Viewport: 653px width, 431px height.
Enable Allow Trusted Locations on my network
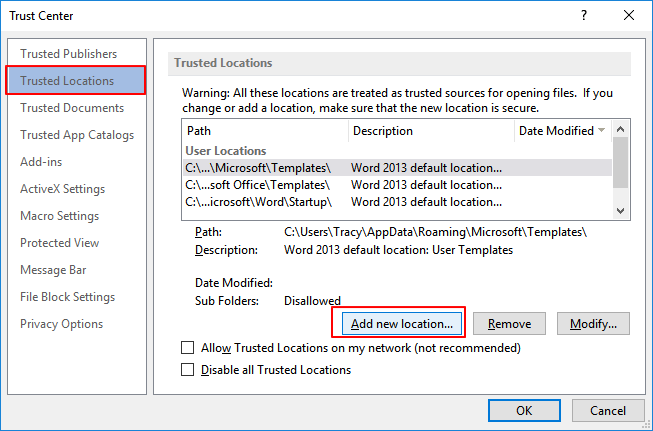coord(187,348)
